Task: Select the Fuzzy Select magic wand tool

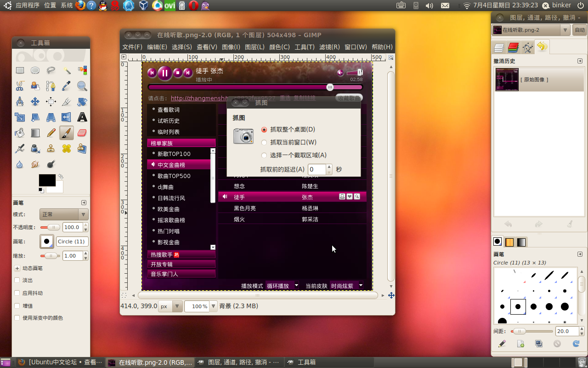Action: point(67,70)
